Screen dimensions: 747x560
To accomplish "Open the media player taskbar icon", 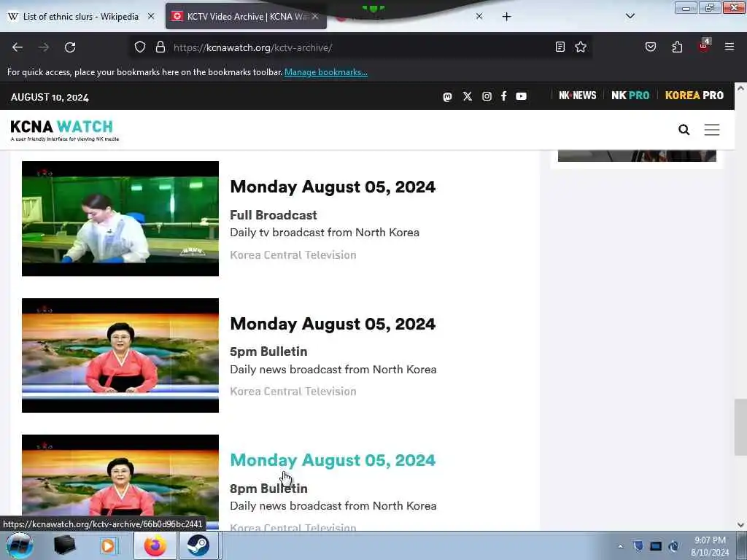I will [109, 545].
